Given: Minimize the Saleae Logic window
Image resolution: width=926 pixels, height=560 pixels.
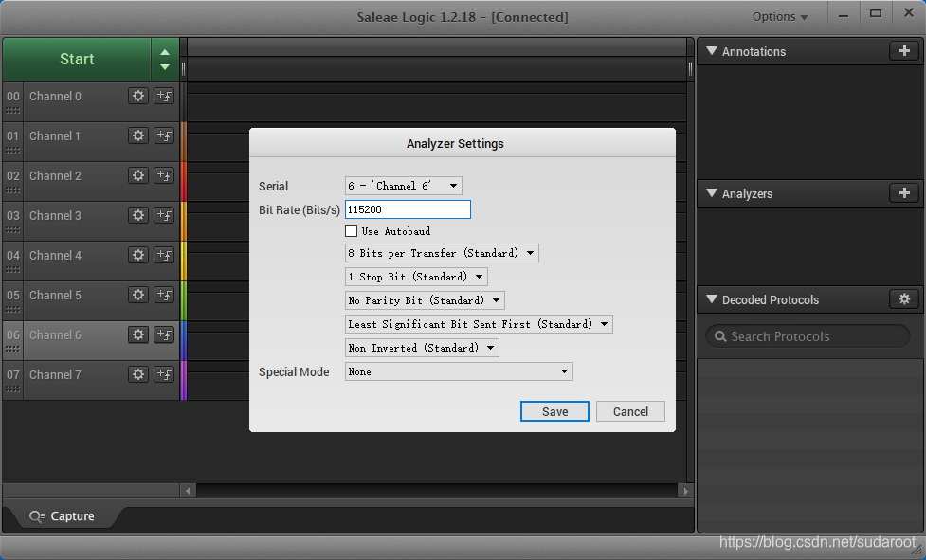Looking at the screenshot, I should pos(844,16).
